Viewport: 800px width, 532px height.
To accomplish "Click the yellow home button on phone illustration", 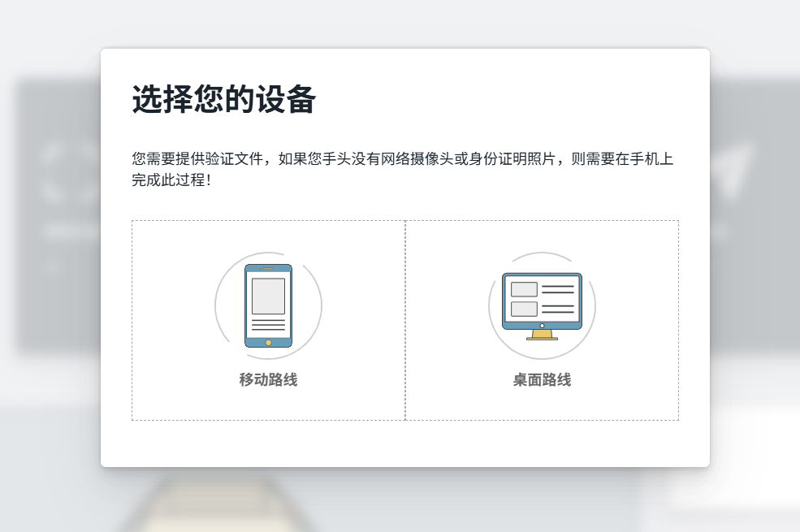I will point(268,343).
